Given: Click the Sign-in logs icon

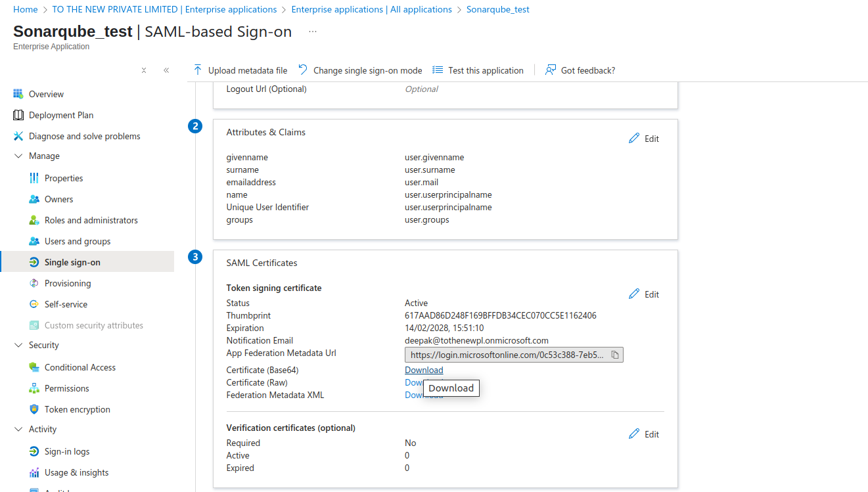Looking at the screenshot, I should (34, 451).
